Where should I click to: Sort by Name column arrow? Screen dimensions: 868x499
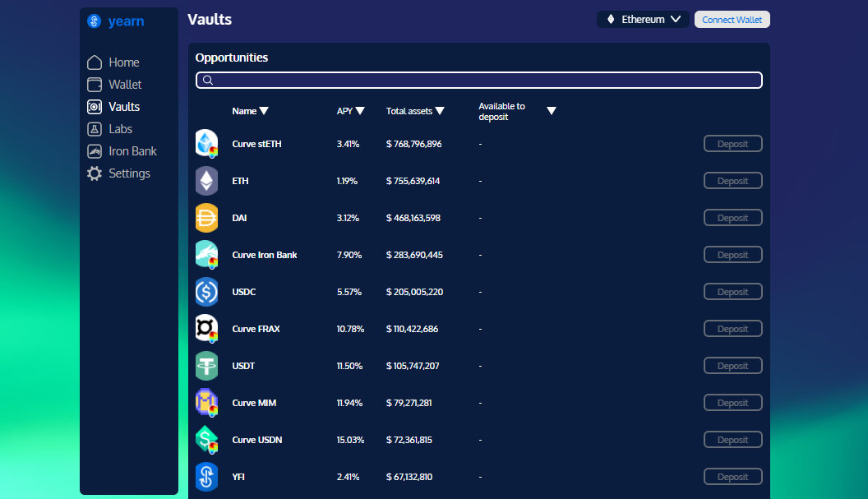pos(264,111)
